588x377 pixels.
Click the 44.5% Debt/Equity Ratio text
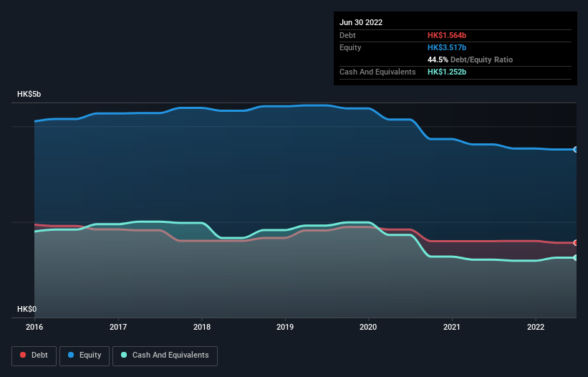pyautogui.click(x=470, y=59)
